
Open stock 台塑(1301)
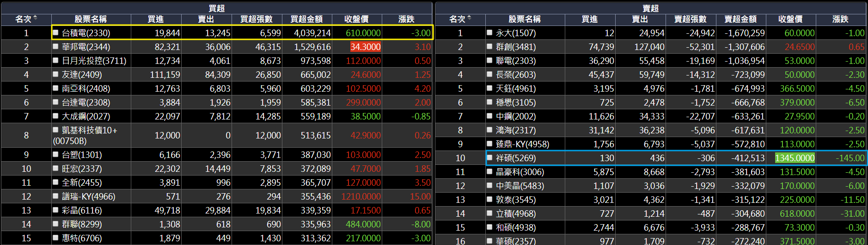[82, 155]
